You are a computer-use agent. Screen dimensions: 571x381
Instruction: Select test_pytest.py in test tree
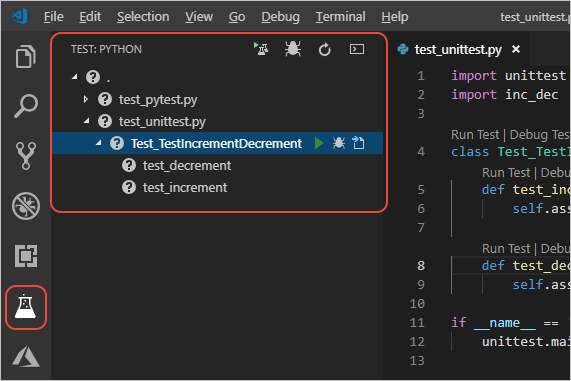[x=158, y=99]
